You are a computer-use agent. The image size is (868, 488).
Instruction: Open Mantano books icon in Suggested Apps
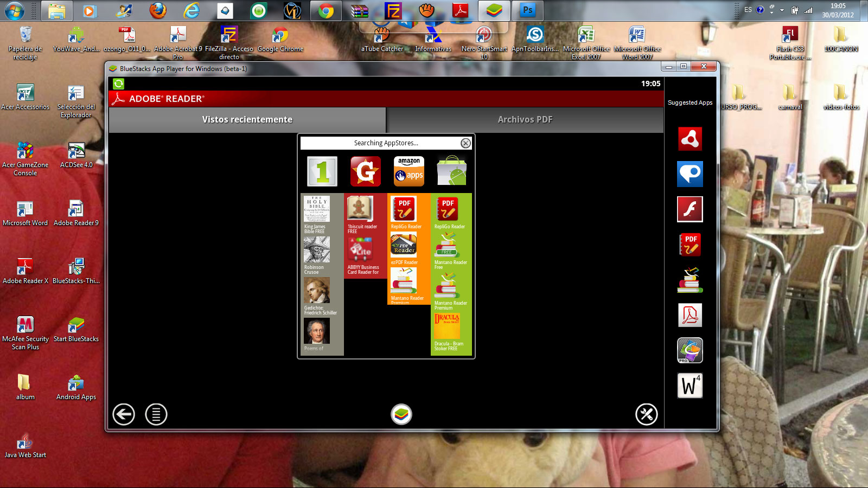690,280
